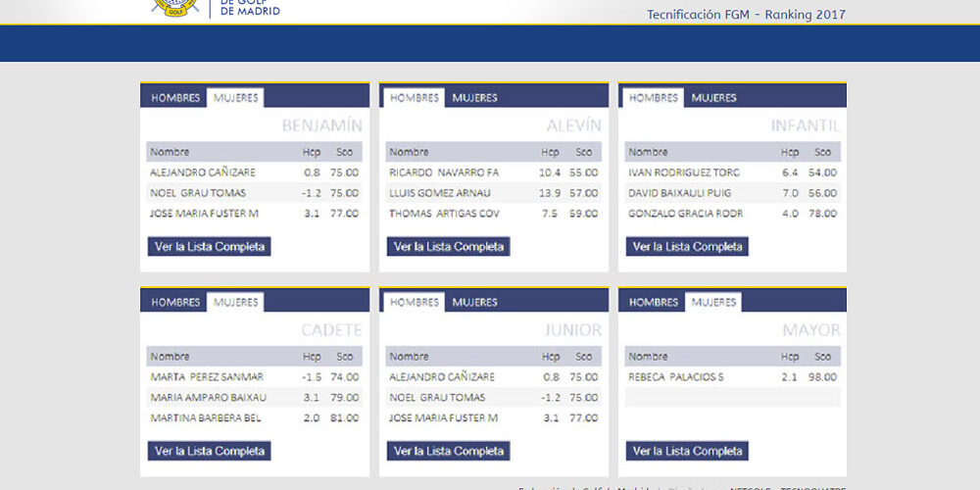Select Mujeres tab in Alevín panel
The width and height of the screenshot is (980, 490).
(474, 98)
